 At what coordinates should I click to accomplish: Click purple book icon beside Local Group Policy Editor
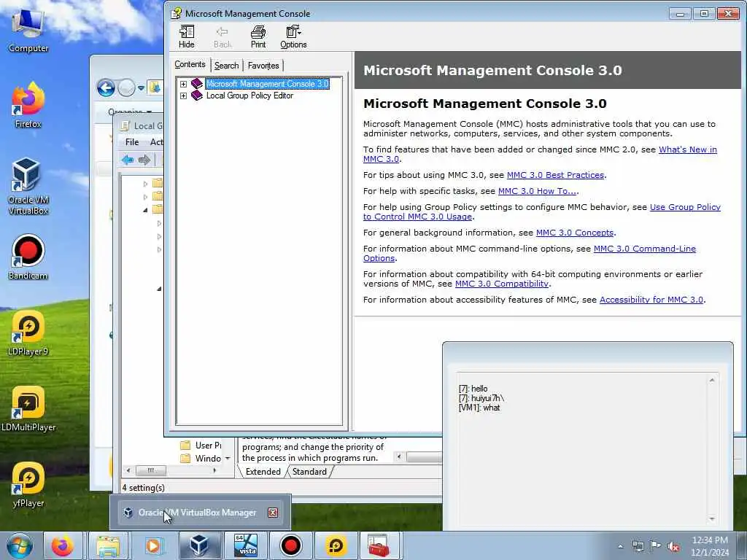click(x=197, y=96)
